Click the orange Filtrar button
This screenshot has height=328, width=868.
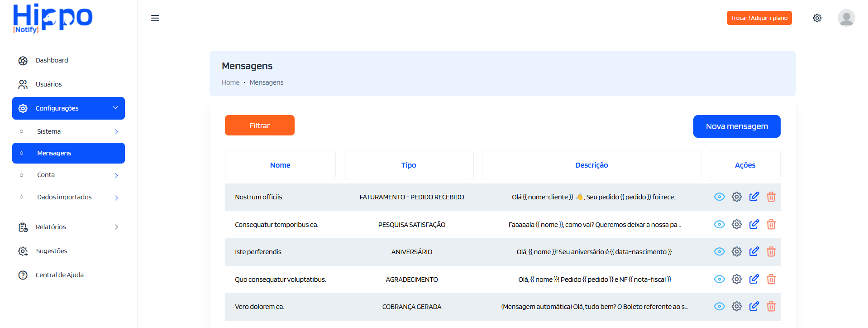[x=259, y=125]
